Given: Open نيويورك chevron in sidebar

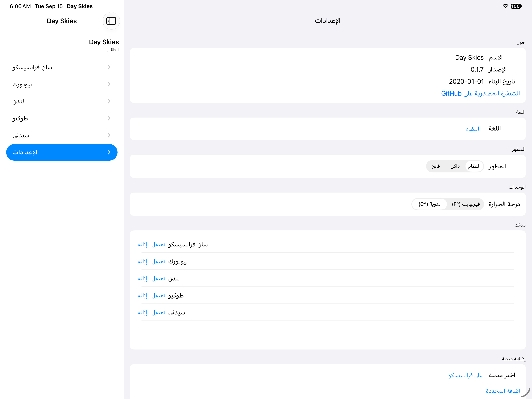Looking at the screenshot, I should pos(109,84).
